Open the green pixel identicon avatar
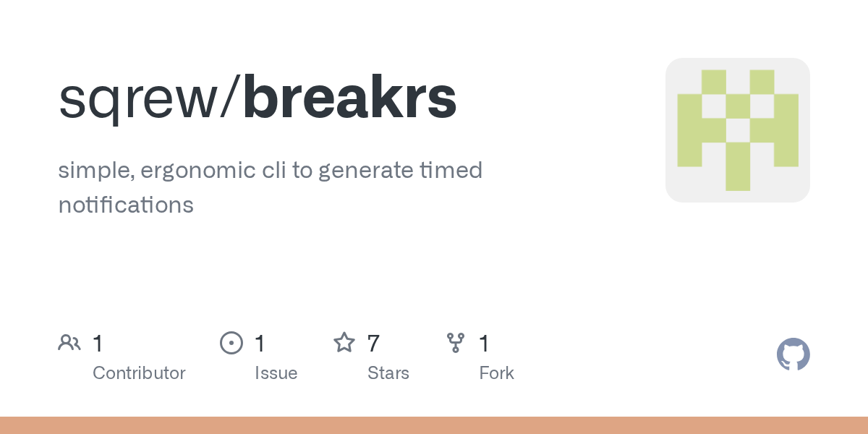 [x=737, y=130]
